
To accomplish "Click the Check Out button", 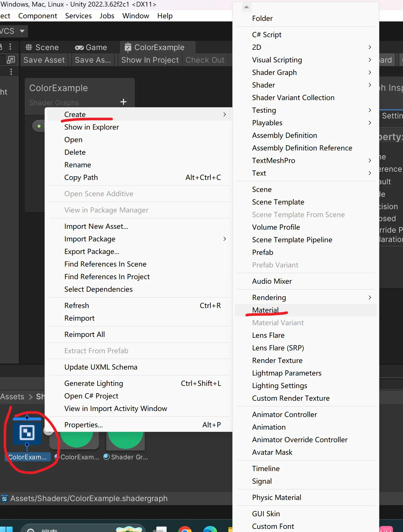I will coord(205,60).
